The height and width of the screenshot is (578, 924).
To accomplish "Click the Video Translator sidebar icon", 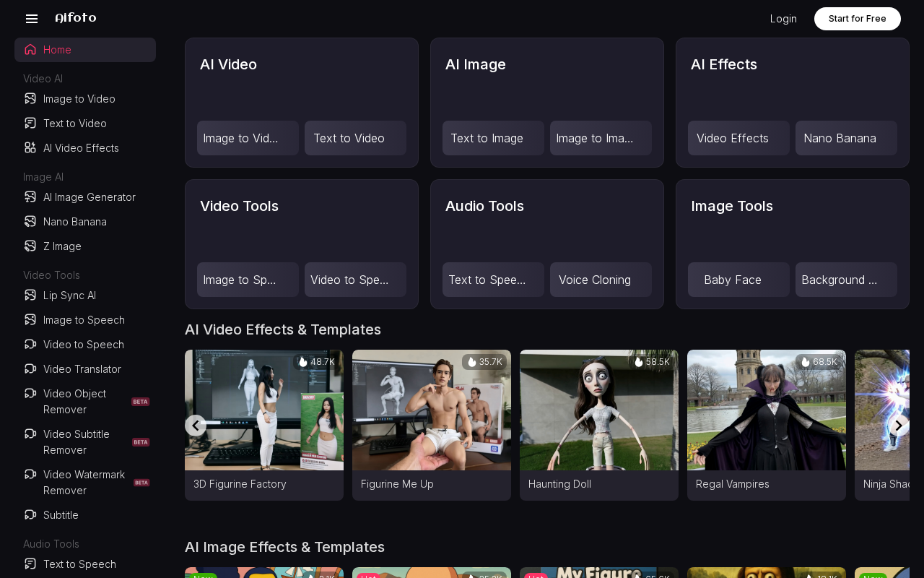I will click(x=30, y=369).
